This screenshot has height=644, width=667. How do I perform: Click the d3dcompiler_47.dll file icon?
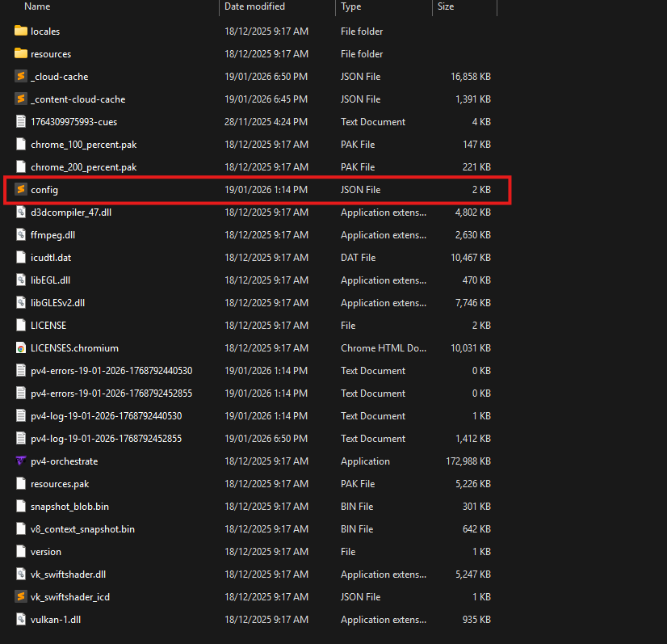coord(21,212)
